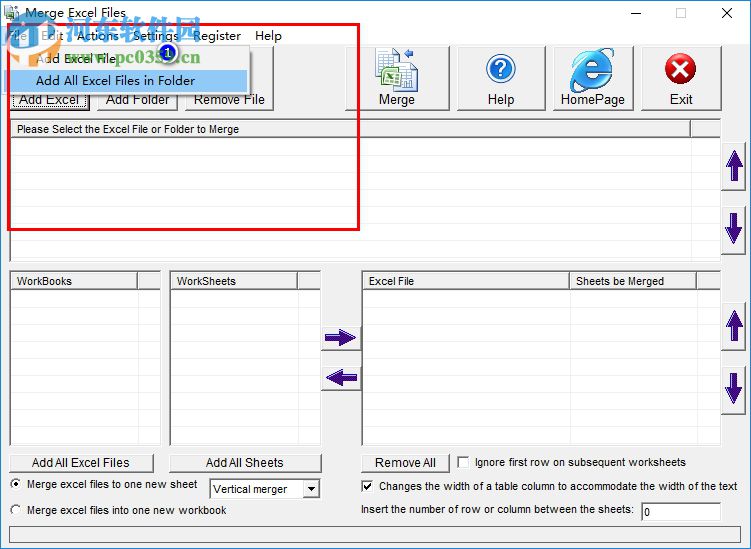
Task: Select Merge excel files into one new workbook
Action: [x=16, y=510]
